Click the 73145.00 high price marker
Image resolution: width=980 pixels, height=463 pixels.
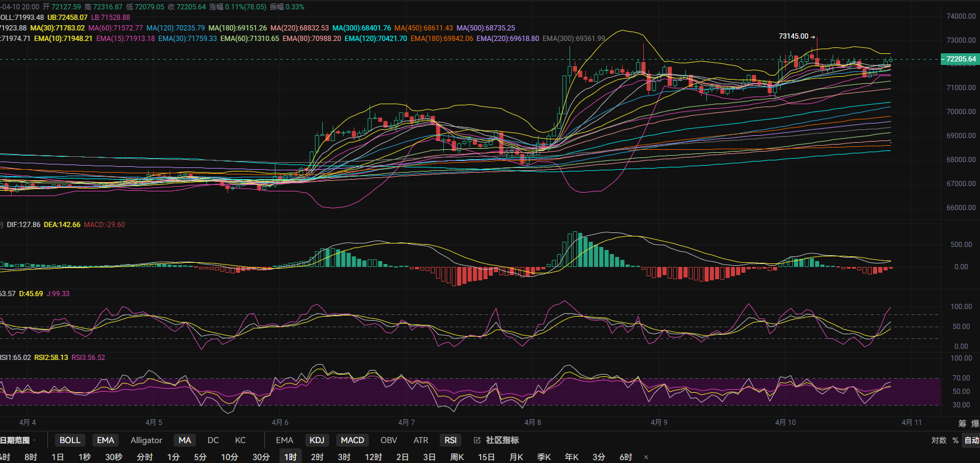(x=793, y=36)
